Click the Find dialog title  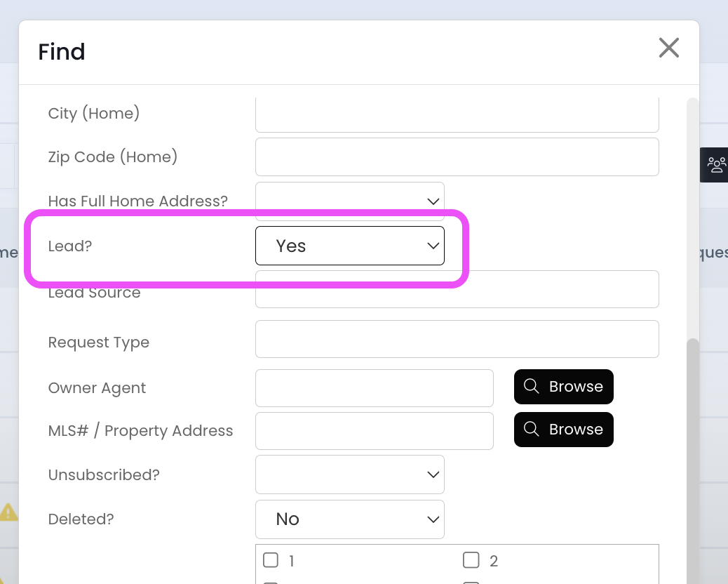pos(62,52)
